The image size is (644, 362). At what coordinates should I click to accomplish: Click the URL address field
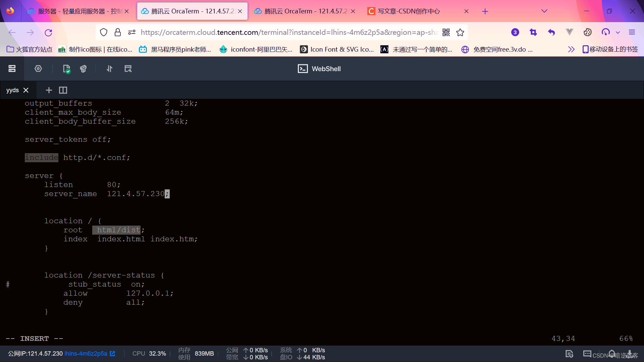288,33
